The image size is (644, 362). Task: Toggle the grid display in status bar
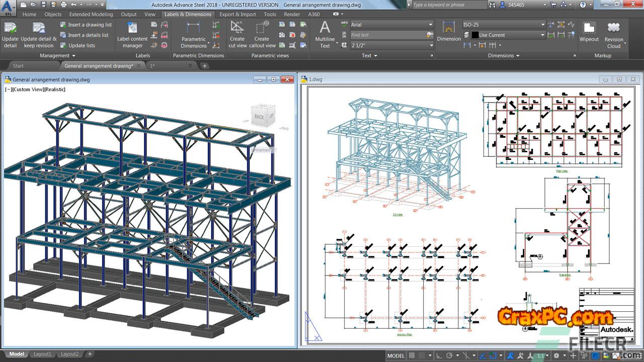pyautogui.click(x=413, y=355)
